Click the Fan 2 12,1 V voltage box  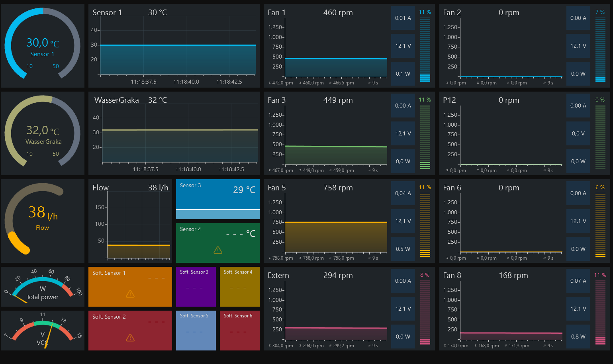[x=578, y=46]
